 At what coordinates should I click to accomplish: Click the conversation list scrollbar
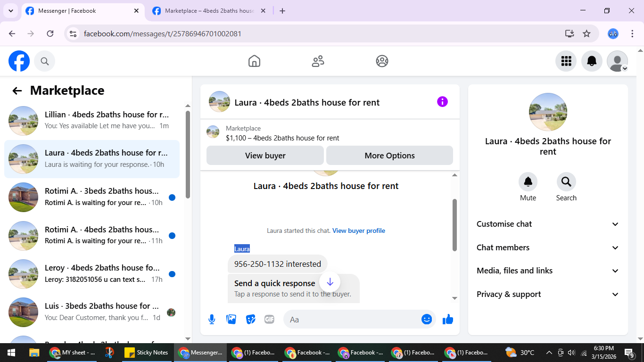pos(188,155)
